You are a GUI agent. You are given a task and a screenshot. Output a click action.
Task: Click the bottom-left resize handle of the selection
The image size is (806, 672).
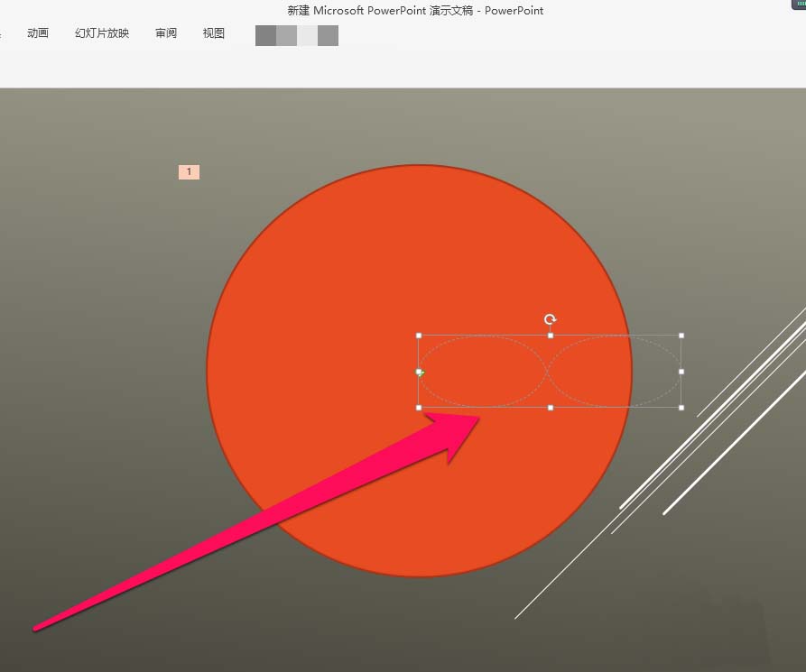click(x=419, y=408)
